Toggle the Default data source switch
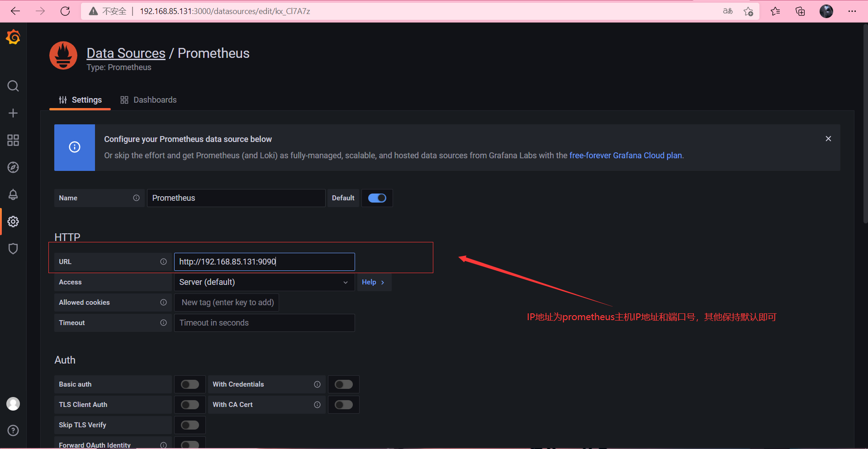868x449 pixels. point(377,198)
